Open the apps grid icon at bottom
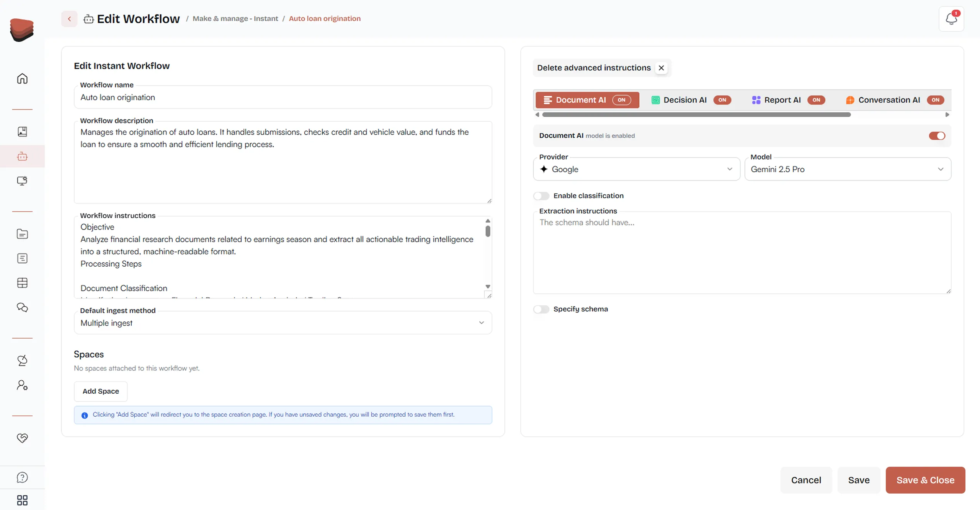The width and height of the screenshot is (980, 510). (22, 500)
